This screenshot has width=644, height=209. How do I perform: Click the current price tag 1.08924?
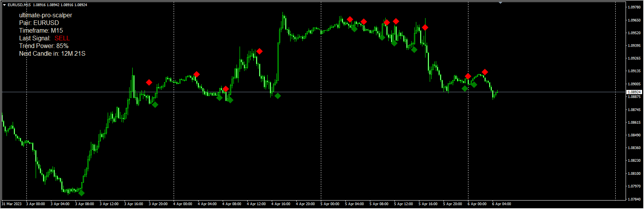(634, 92)
